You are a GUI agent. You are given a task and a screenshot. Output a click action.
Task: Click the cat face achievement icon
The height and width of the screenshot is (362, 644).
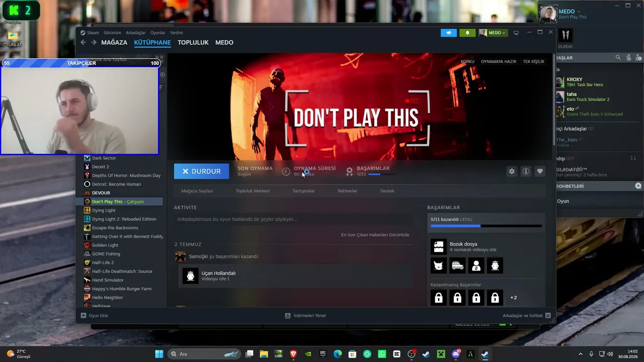pos(439,265)
